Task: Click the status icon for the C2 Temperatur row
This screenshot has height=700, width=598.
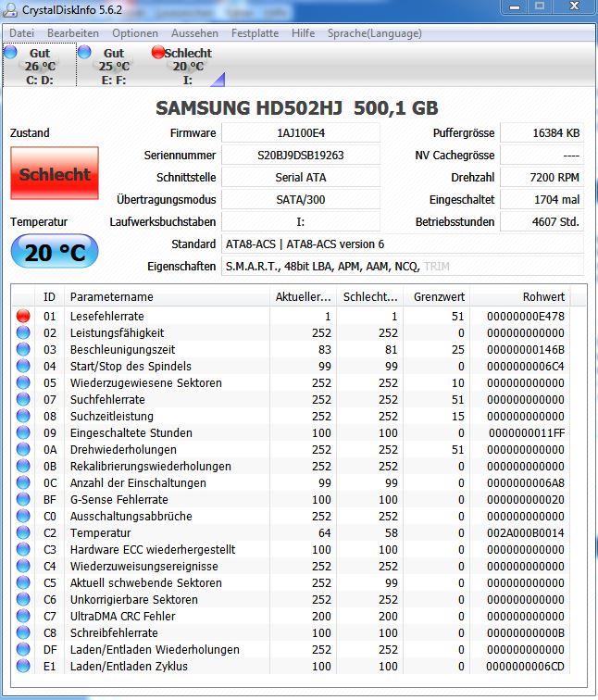Action: 23,532
